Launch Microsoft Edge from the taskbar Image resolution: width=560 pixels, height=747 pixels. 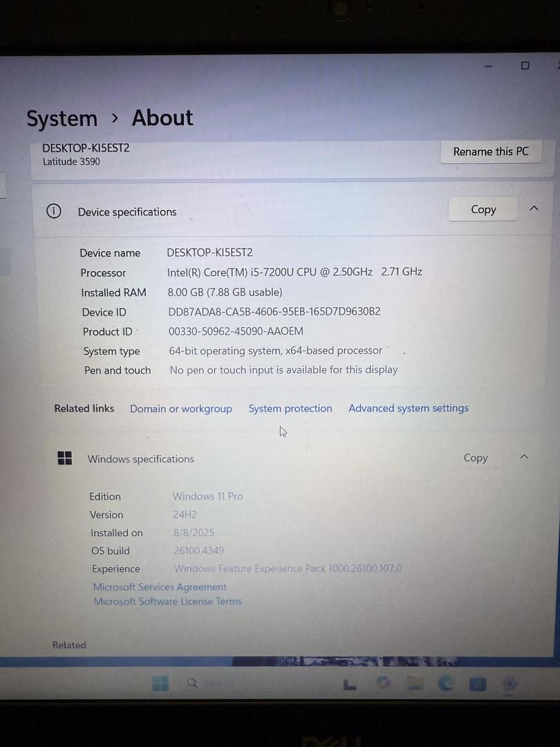pos(446,683)
